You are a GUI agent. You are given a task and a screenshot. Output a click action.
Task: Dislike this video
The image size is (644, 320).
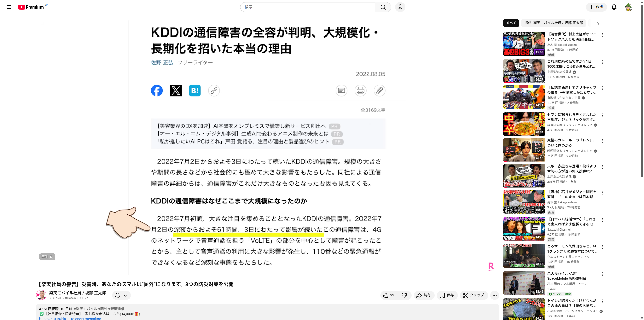point(404,295)
